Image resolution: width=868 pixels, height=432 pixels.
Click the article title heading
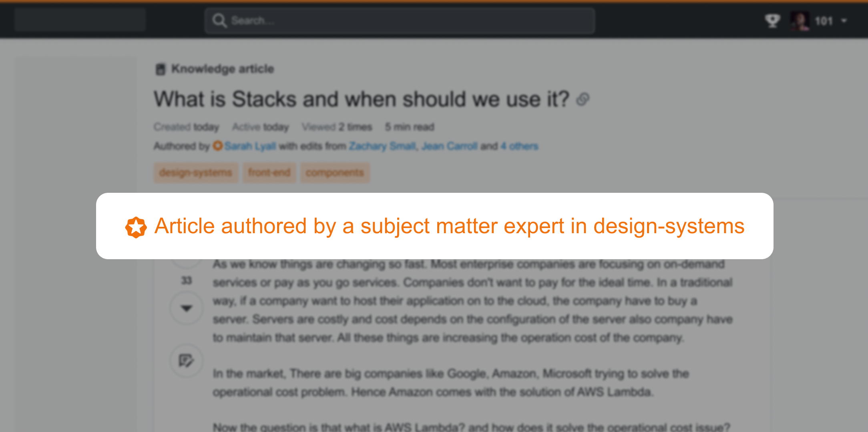click(x=362, y=99)
